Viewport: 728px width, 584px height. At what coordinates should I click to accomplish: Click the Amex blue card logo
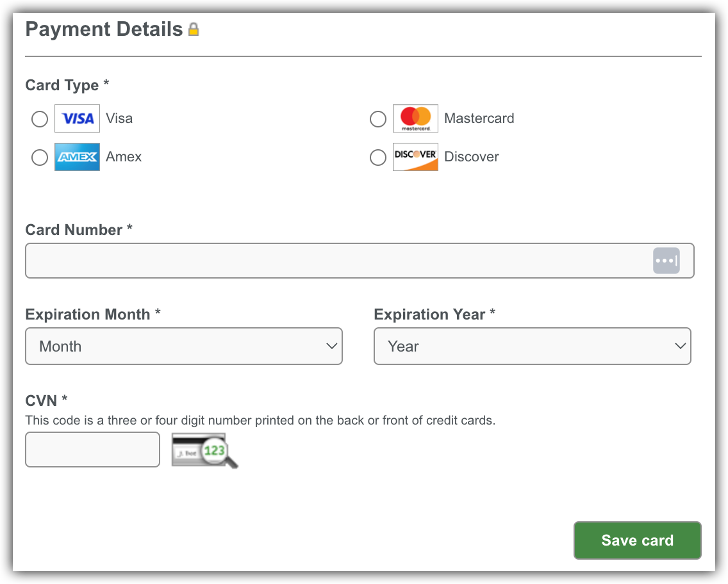[77, 157]
